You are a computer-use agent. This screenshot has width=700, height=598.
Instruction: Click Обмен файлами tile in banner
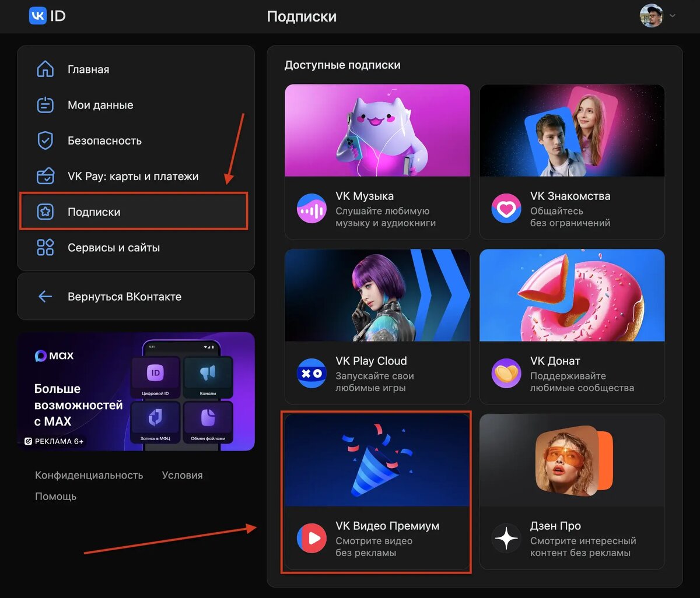point(208,421)
